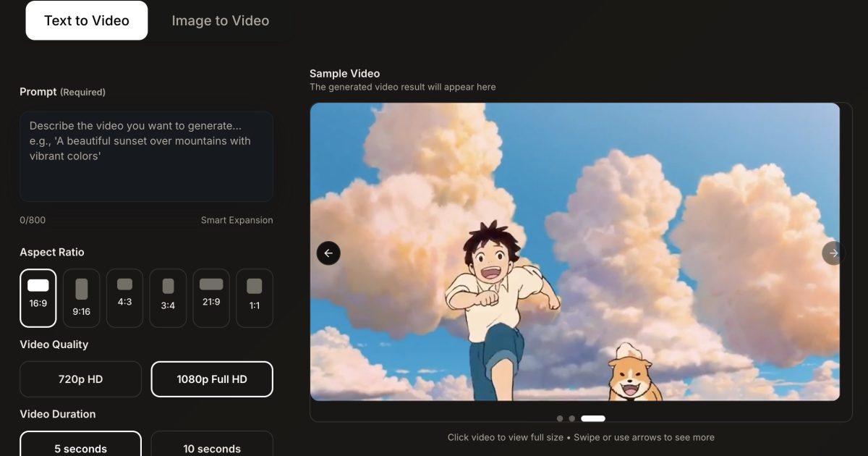Choose 10 seconds video duration
The image size is (868, 456).
[212, 444]
